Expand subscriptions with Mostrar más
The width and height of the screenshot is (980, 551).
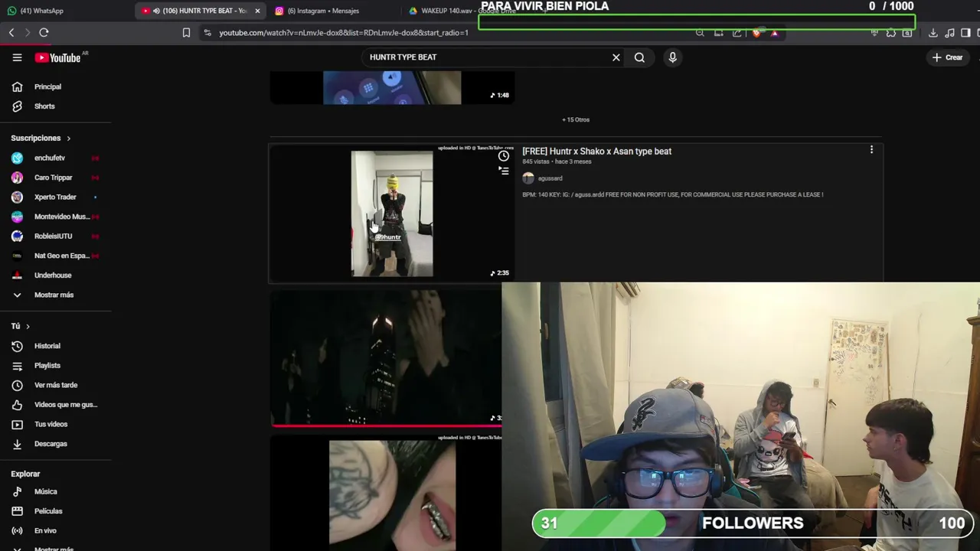[x=55, y=295]
